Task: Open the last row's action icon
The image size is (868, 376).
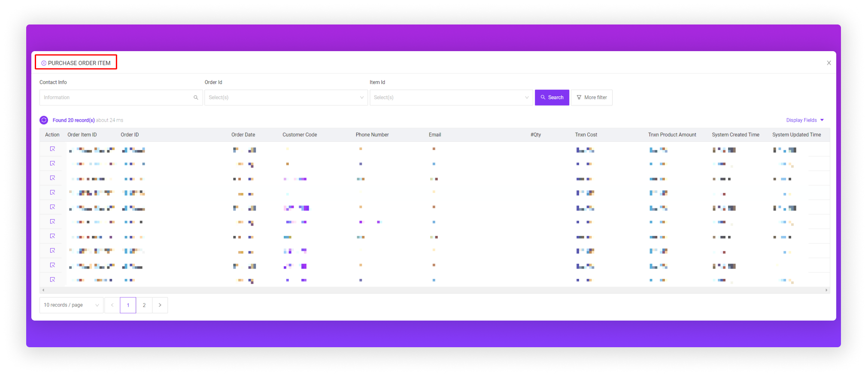Action: pyautogui.click(x=52, y=280)
